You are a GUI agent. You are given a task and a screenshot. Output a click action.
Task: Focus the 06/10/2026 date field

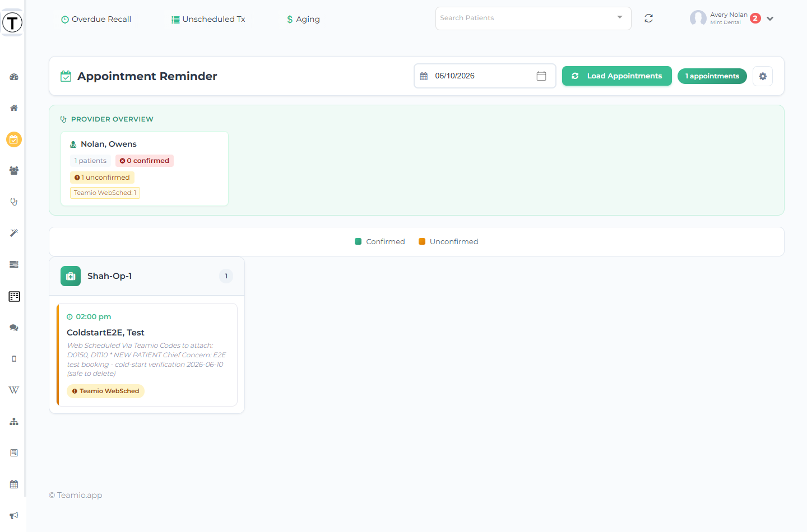tap(485, 76)
